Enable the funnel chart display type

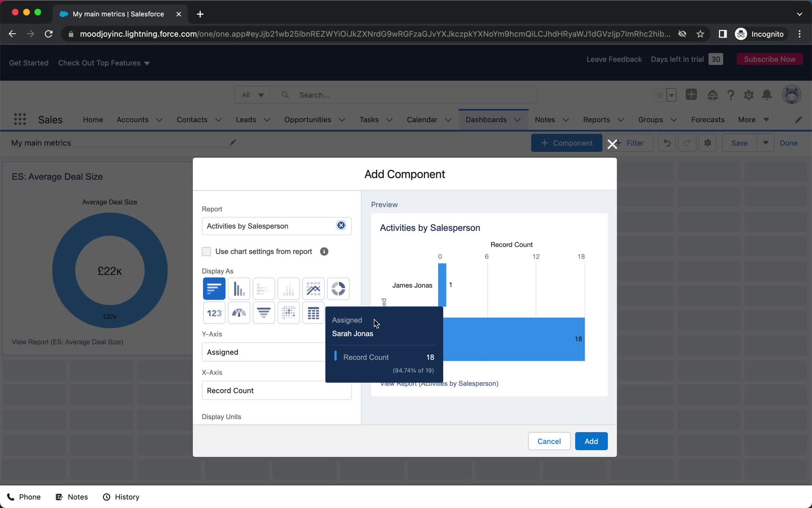[263, 312]
